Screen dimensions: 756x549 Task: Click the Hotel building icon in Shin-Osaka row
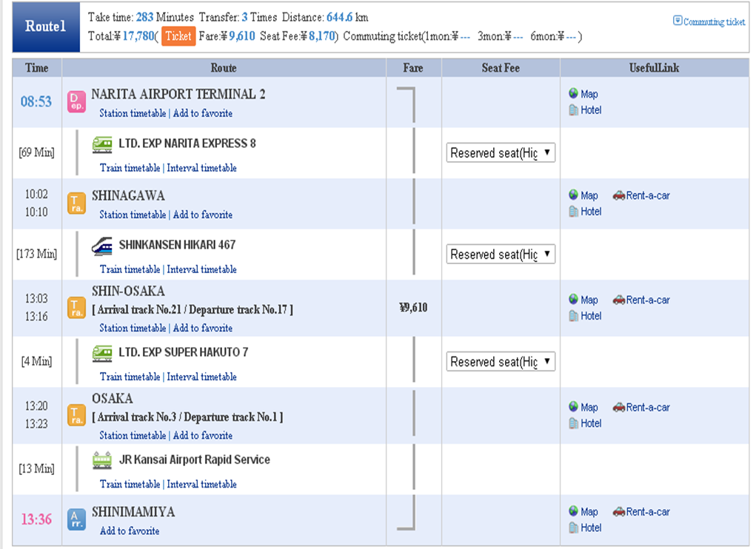(x=573, y=316)
